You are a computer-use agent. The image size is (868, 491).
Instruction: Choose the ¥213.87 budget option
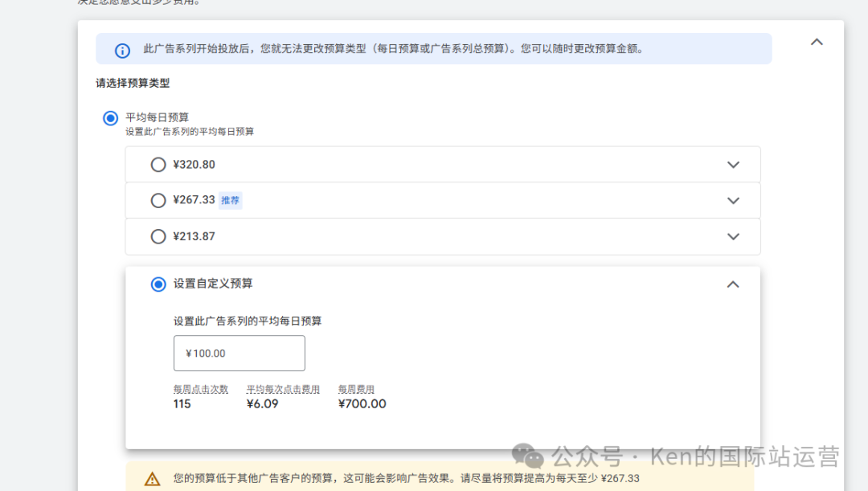click(x=158, y=236)
